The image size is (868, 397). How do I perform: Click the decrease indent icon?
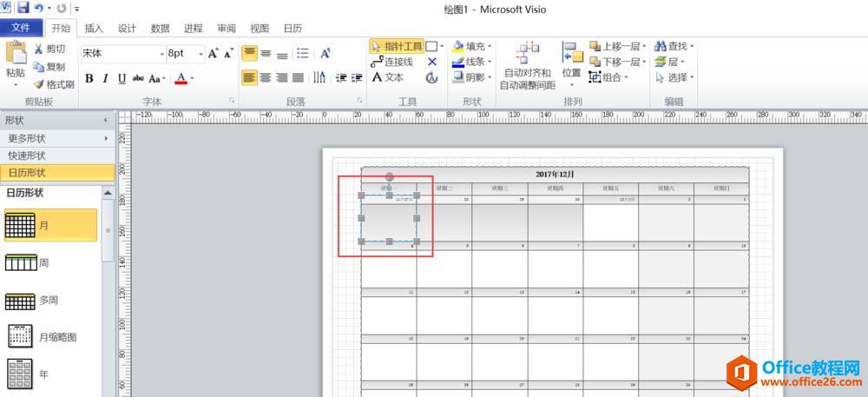pos(341,77)
